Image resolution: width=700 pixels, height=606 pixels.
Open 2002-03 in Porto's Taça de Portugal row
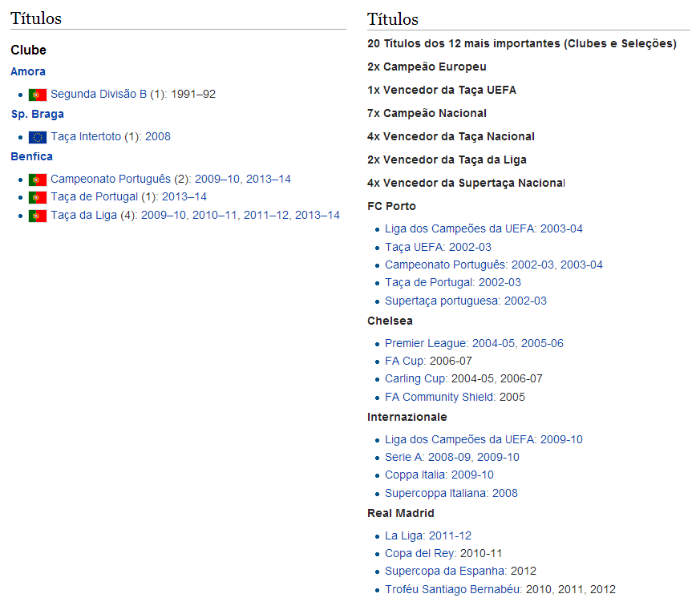(x=500, y=282)
